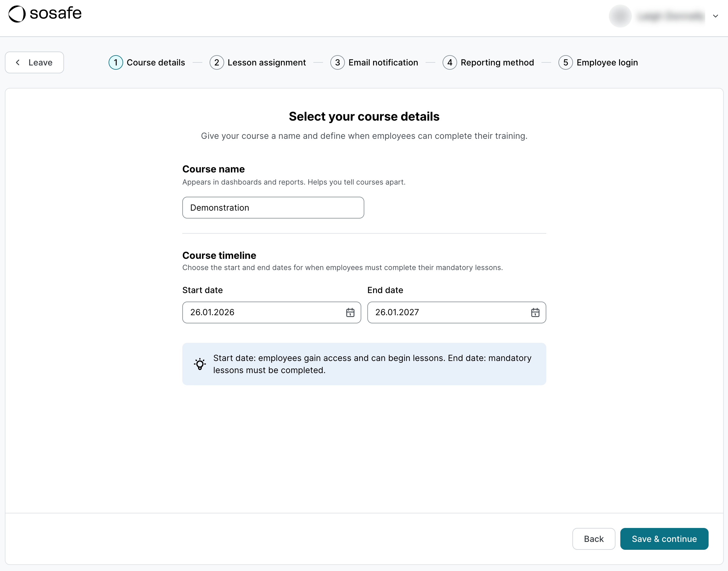Click the Course name field containing Demonstration

pyautogui.click(x=273, y=208)
